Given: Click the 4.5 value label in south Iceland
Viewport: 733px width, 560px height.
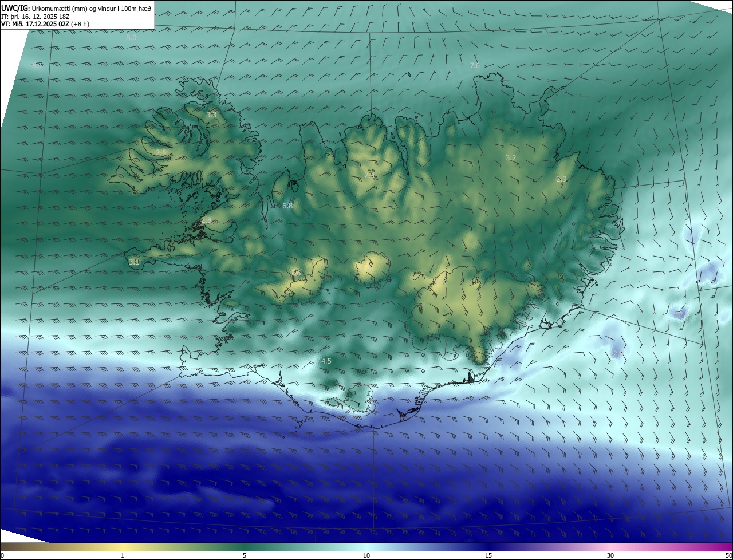Looking at the screenshot, I should 326,361.
